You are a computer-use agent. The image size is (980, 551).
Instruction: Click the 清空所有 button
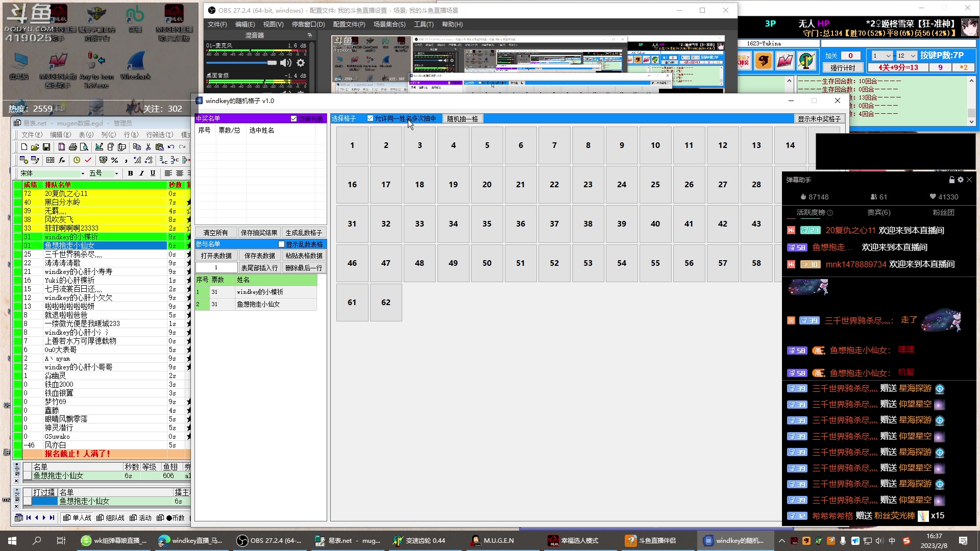pos(215,233)
